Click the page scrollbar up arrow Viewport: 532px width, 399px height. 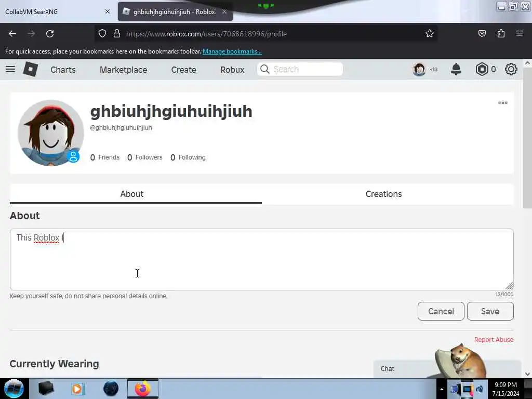coord(527,63)
